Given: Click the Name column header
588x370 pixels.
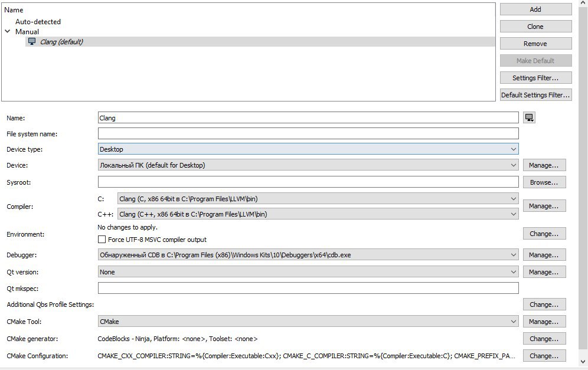Looking at the screenshot, I should tap(14, 10).
